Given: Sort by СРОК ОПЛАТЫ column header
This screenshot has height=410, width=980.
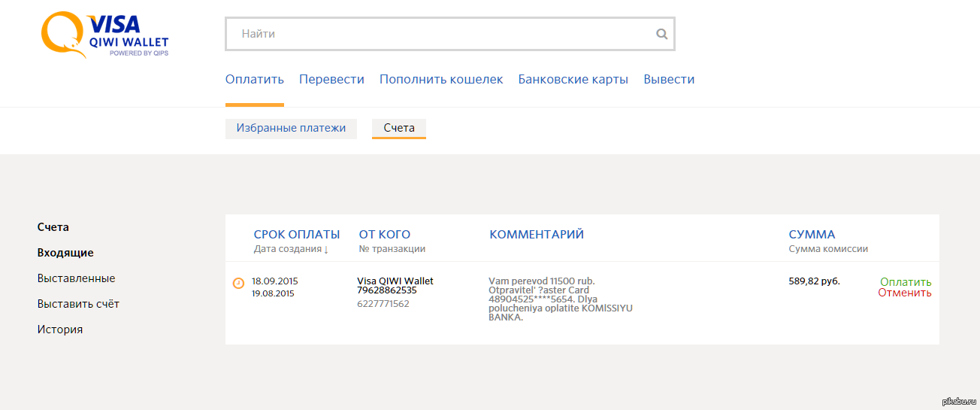Looking at the screenshot, I should pyautogui.click(x=297, y=234).
